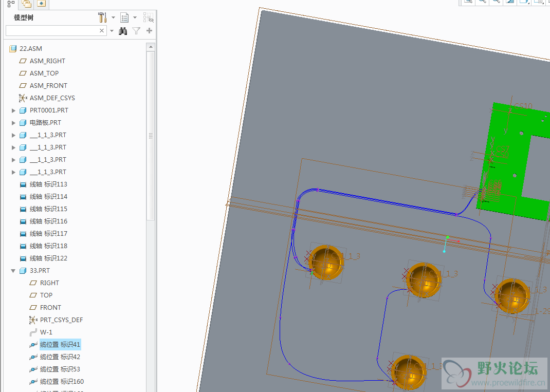This screenshot has height=392, width=550.
Task: Expand the PRT0001.PRT node
Action: pos(13,110)
